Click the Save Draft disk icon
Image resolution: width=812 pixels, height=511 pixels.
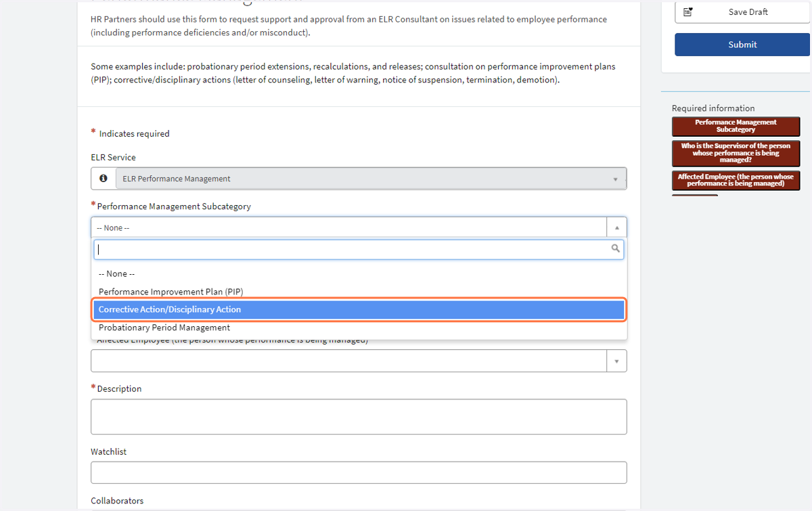pyautogui.click(x=688, y=12)
